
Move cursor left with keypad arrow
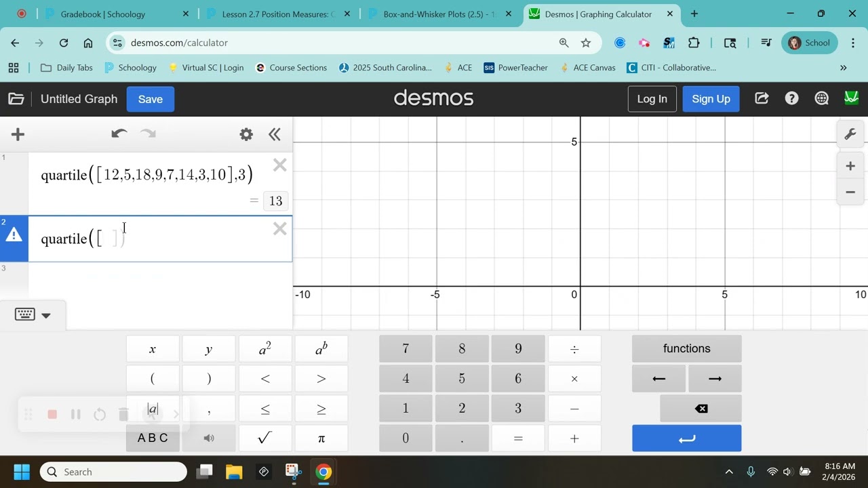click(658, 378)
